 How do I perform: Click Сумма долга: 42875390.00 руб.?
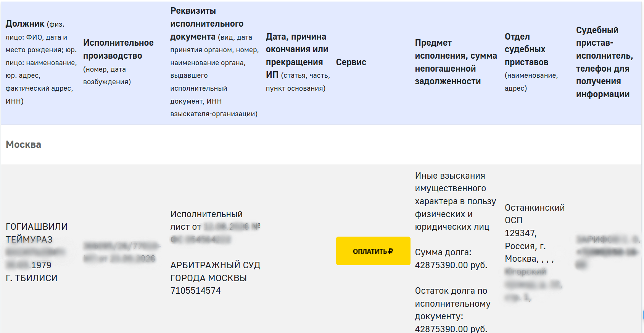coord(451,258)
